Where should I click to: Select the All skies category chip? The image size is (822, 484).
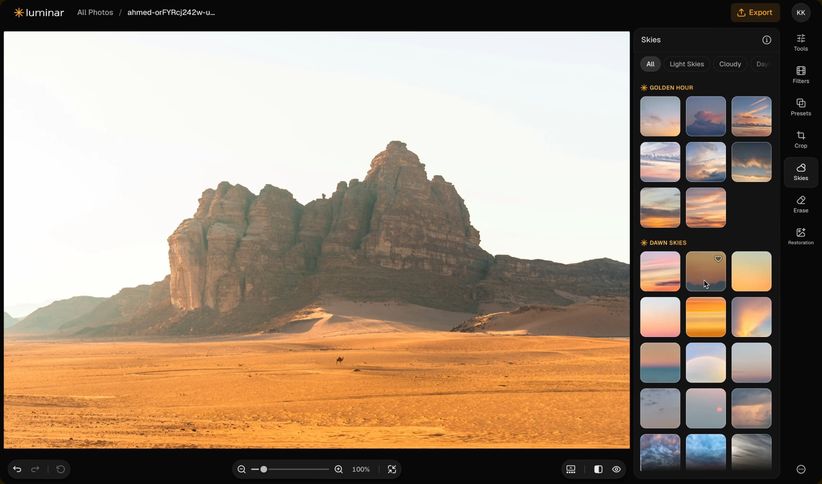[x=650, y=64]
